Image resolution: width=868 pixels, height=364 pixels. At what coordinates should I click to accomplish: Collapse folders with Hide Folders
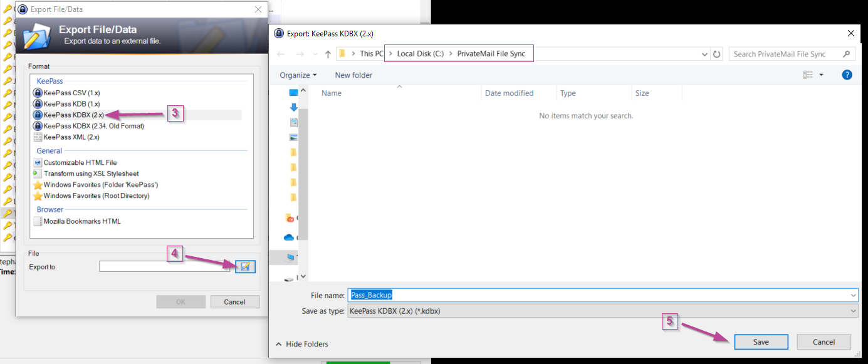point(302,344)
